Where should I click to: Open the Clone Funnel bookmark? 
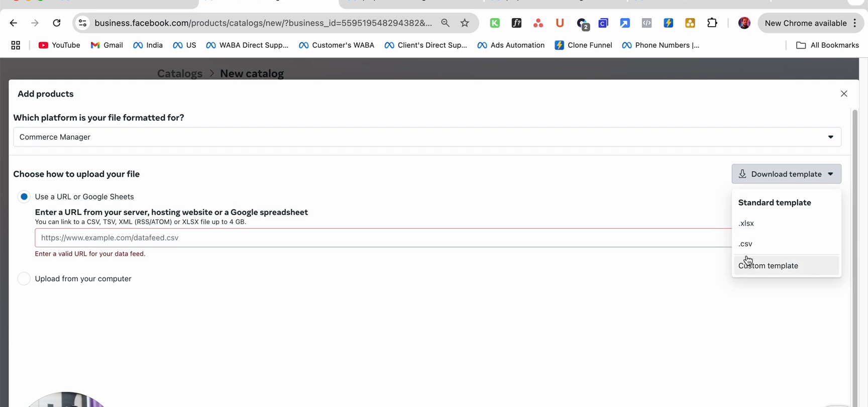(x=583, y=45)
